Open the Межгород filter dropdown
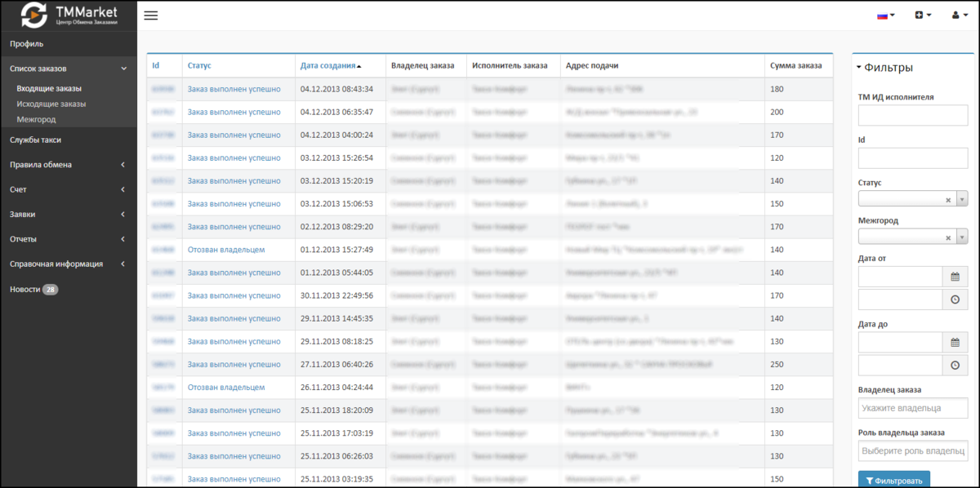 point(961,237)
